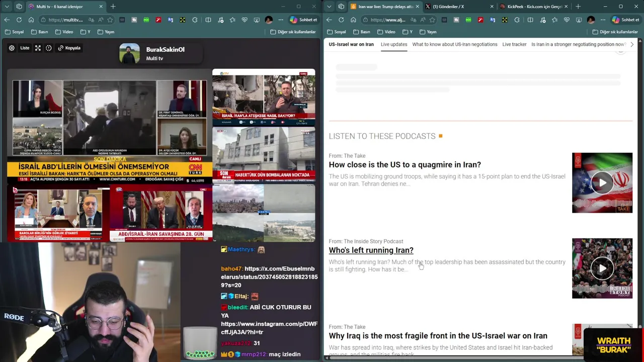The width and height of the screenshot is (644, 362).
Task: Open Extensions puzzle icon in right browser
Action: pyautogui.click(x=517, y=20)
